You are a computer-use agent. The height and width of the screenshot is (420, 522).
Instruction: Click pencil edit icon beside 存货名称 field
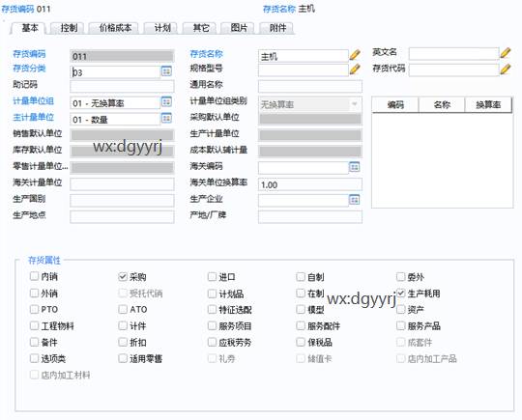(355, 55)
